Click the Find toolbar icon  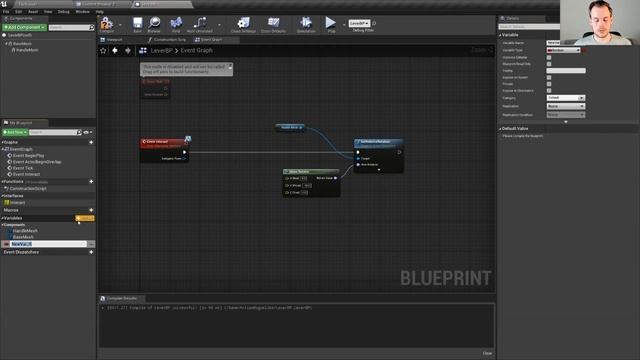coord(176,23)
